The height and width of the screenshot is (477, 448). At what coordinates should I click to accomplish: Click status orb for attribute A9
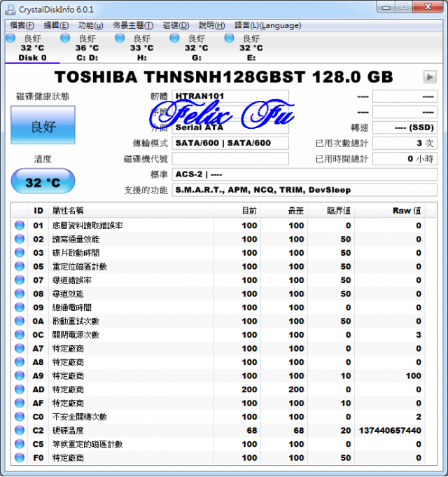20,376
